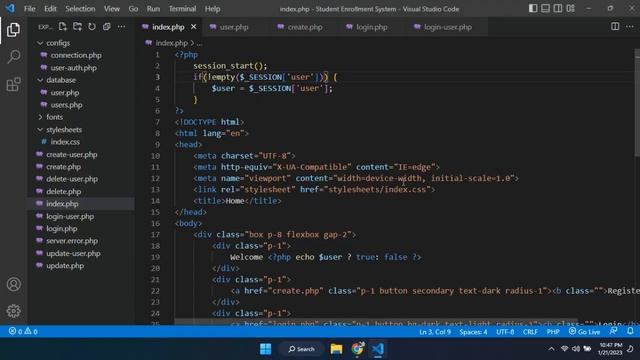Open the Edit menu
640x360 pixels.
pyautogui.click(x=50, y=9)
